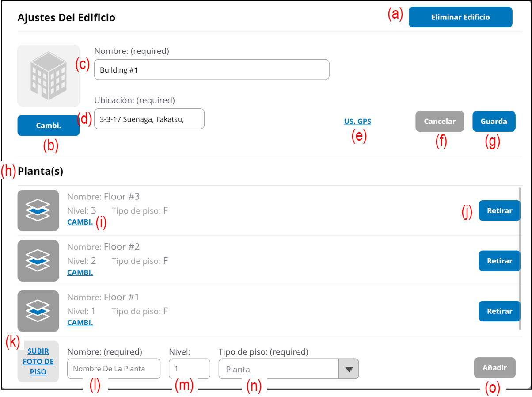Viewport: 532px width, 397px height.
Task: Click the CAMBI. link for Floor #1
Action: (x=80, y=323)
